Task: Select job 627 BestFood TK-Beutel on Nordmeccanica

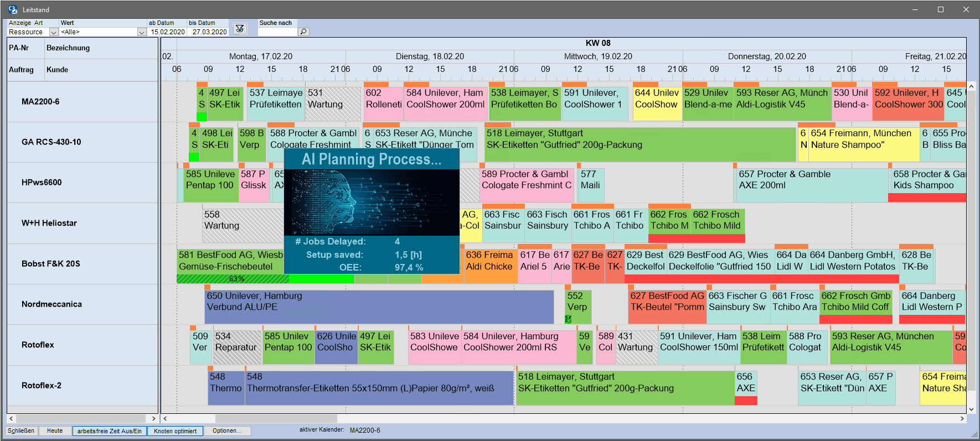Action: pos(667,307)
